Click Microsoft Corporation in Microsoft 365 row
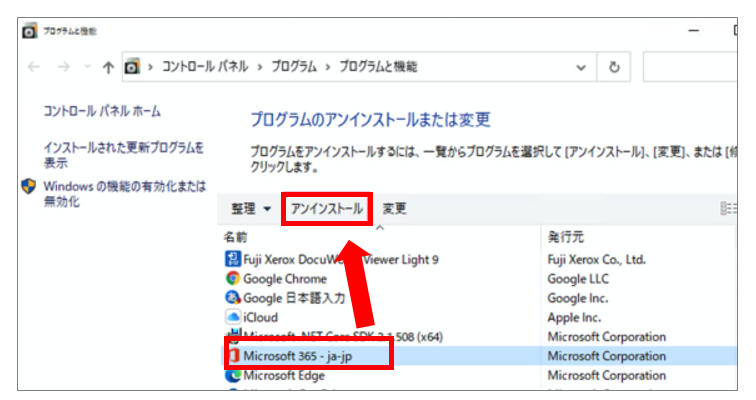The height and width of the screenshot is (400, 756). point(607,356)
